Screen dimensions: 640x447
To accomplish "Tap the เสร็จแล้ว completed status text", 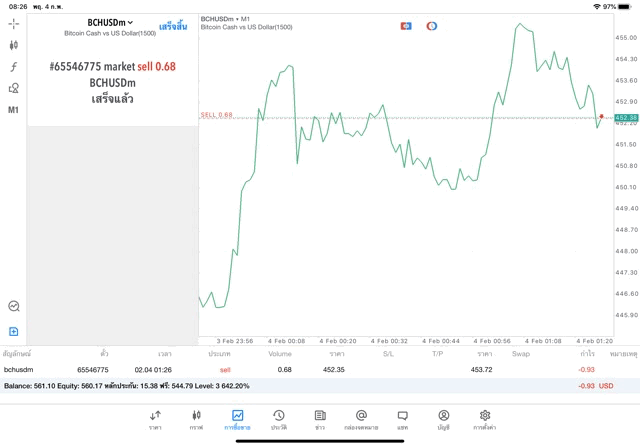I will tap(113, 99).
